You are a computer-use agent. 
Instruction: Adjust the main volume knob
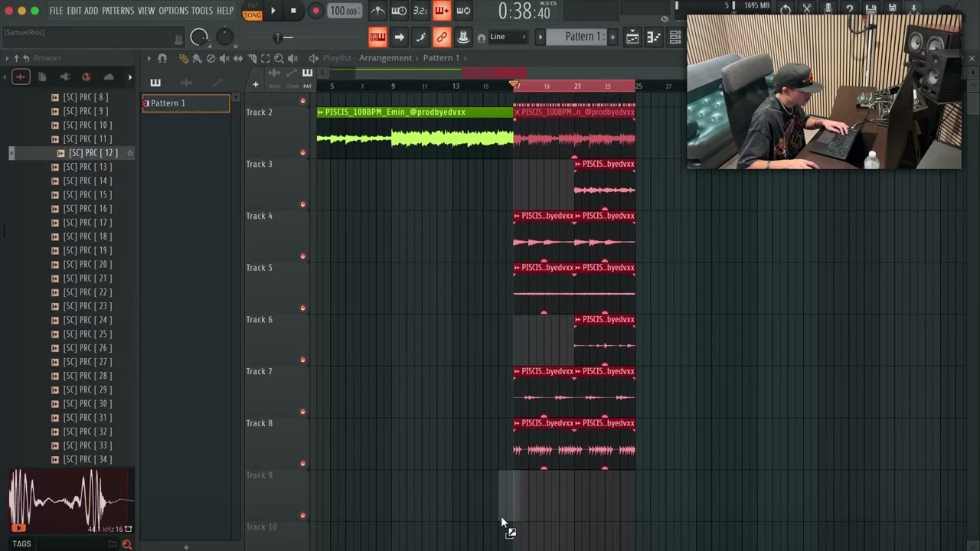[x=199, y=37]
